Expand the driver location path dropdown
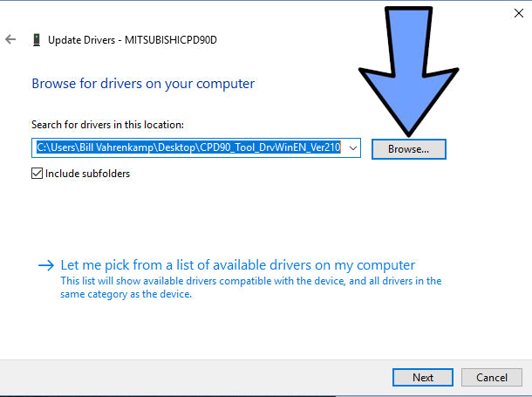The image size is (532, 397). pos(353,149)
